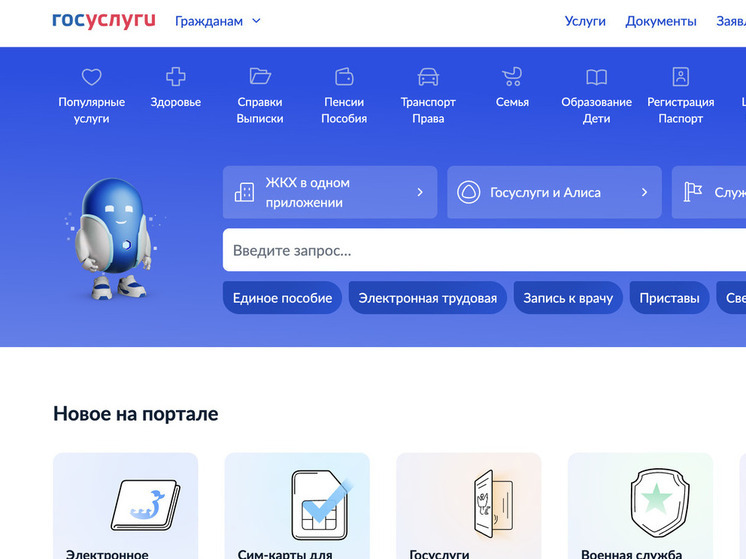Viewport: 746px width, 559px height.
Task: Click the Транспорт Права car icon
Action: pos(428,77)
